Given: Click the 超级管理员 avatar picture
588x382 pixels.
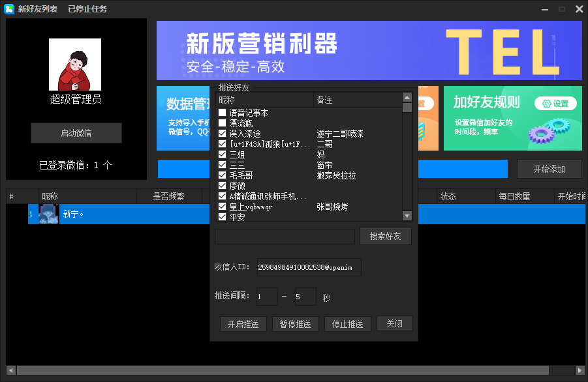Looking at the screenshot, I should tap(74, 64).
